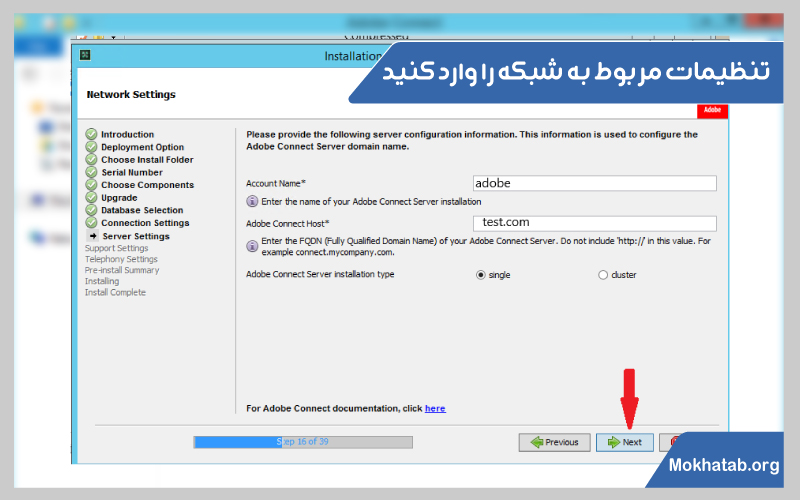Click into the Account Name field
This screenshot has height=500, width=800.
(594, 183)
